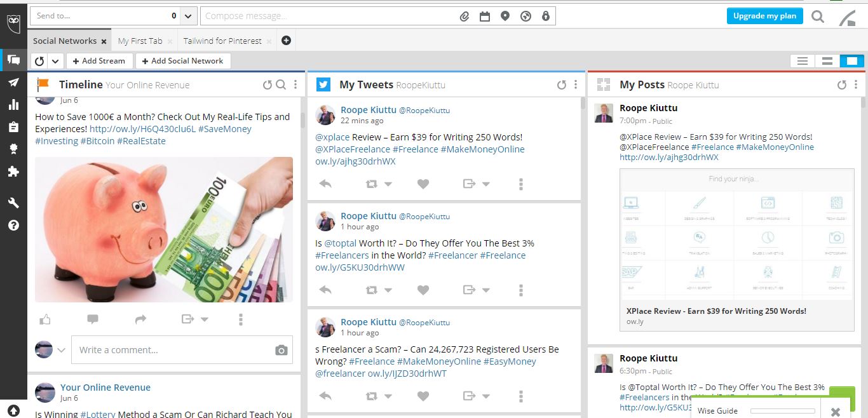Click the Upgrade my plan button

coord(765,16)
